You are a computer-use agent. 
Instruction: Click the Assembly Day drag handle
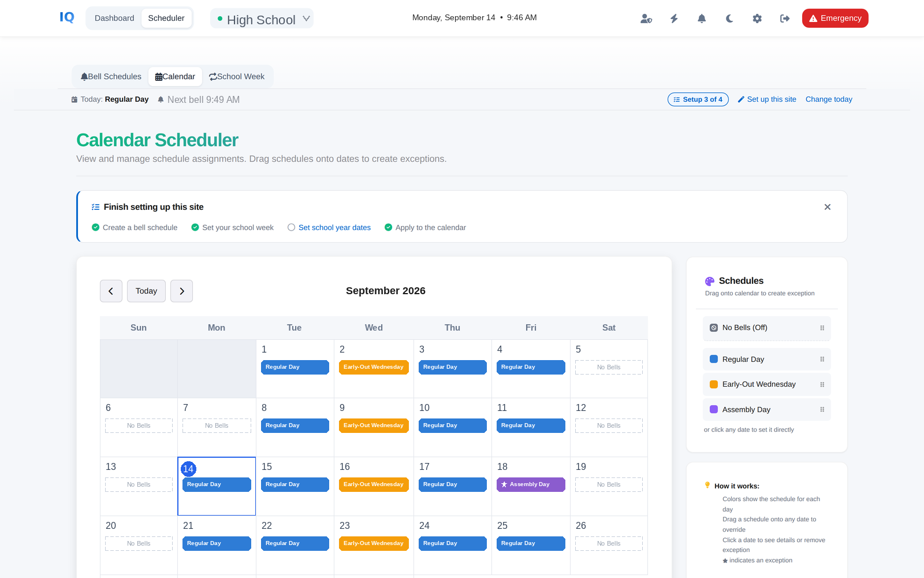point(822,410)
